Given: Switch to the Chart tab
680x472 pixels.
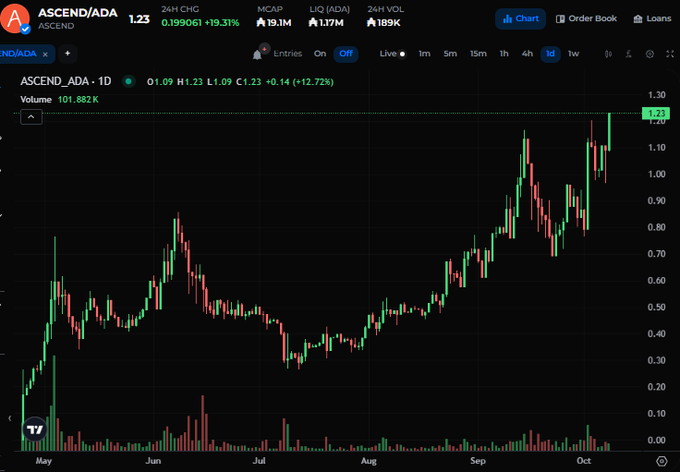Looking at the screenshot, I should tap(520, 19).
